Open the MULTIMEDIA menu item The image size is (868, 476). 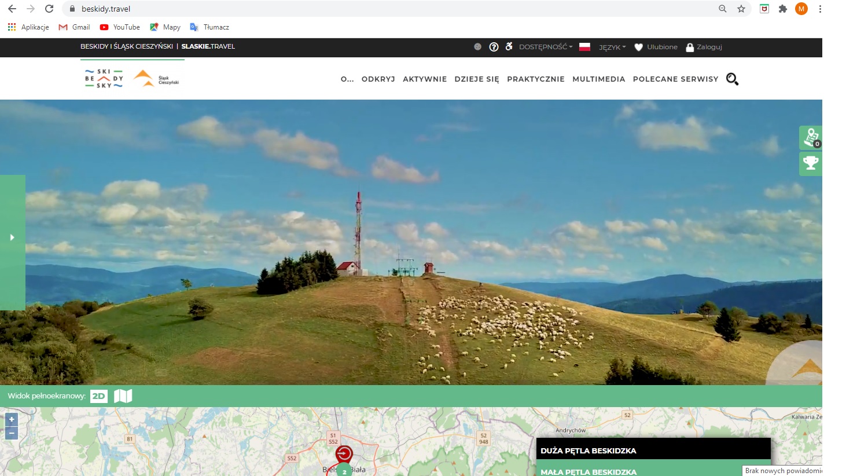point(598,79)
